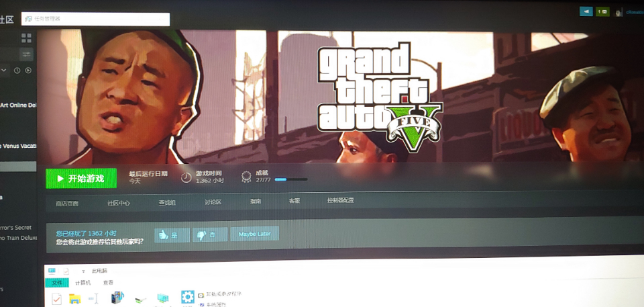Click the Map network drive icon in Explorer ribbon
Screen dimensions: 644x307
[x=140, y=300]
